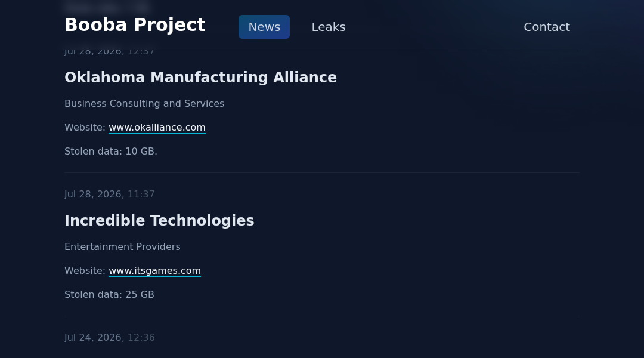Image resolution: width=644 pixels, height=358 pixels.
Task: Open the News tab
Action: [264, 27]
